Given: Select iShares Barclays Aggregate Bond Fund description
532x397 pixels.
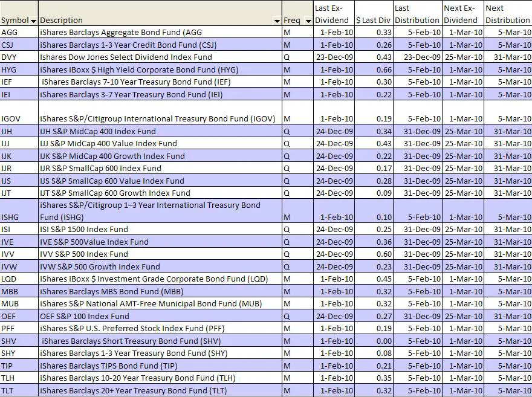Looking at the screenshot, I should [x=160, y=32].
